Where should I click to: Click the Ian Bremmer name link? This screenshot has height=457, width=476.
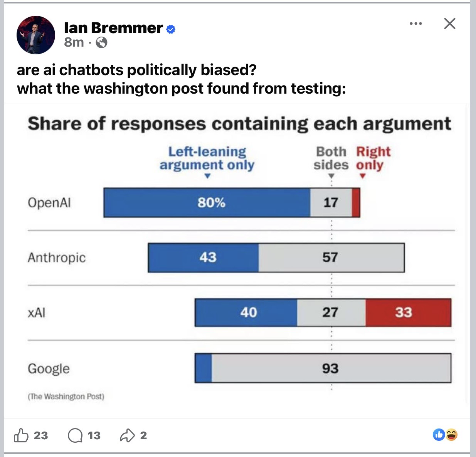click(x=113, y=28)
